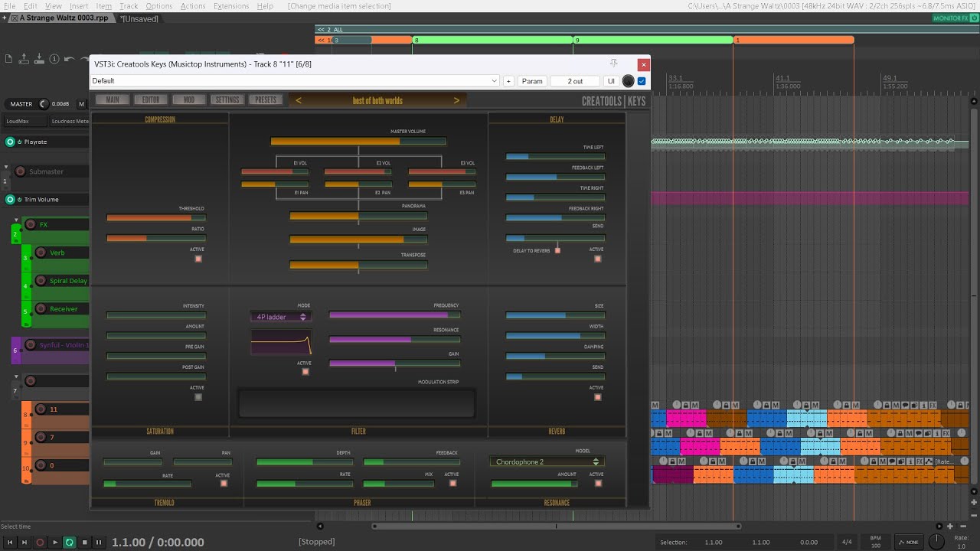Open the Track menu
This screenshot has height=551, width=980.
[x=129, y=6]
